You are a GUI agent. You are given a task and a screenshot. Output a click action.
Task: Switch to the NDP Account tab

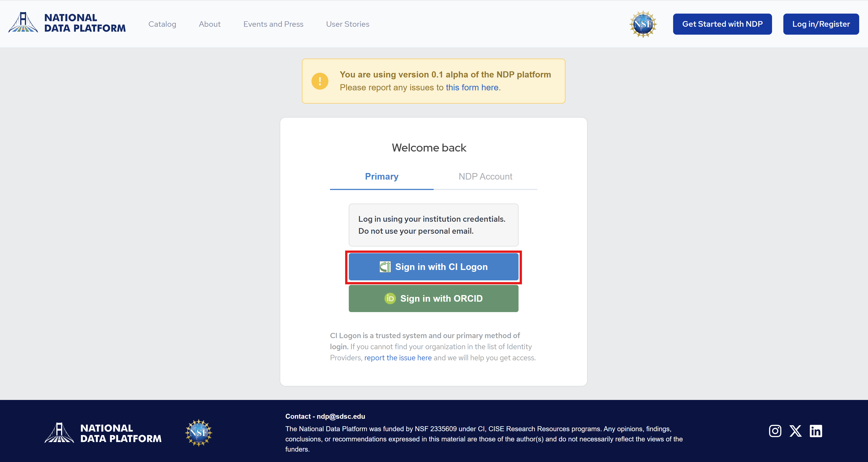click(485, 176)
